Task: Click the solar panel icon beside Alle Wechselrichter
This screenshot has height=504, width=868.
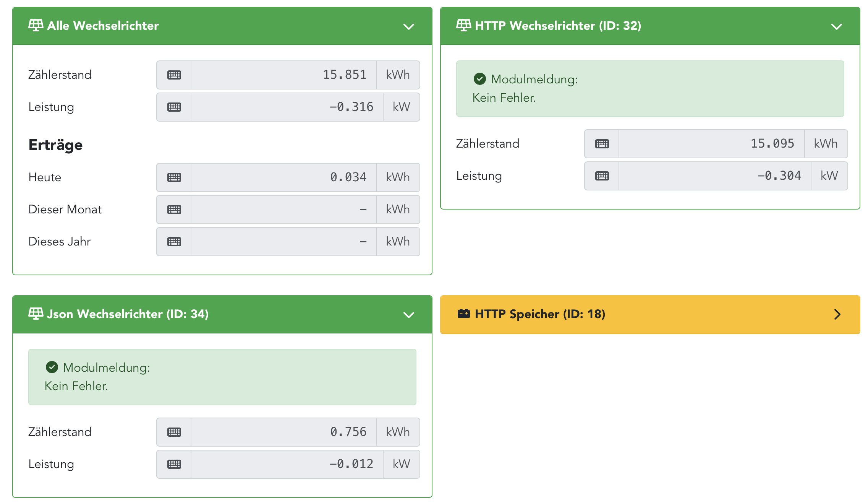Action: pos(36,26)
